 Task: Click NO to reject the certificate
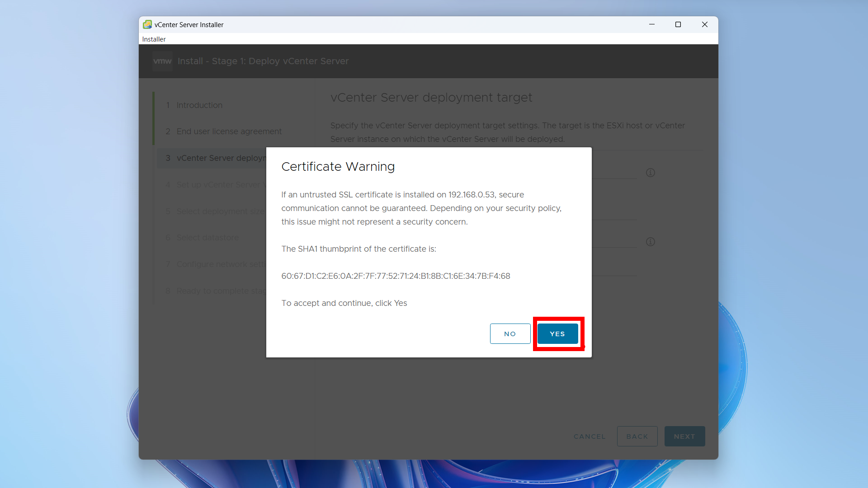[510, 333]
